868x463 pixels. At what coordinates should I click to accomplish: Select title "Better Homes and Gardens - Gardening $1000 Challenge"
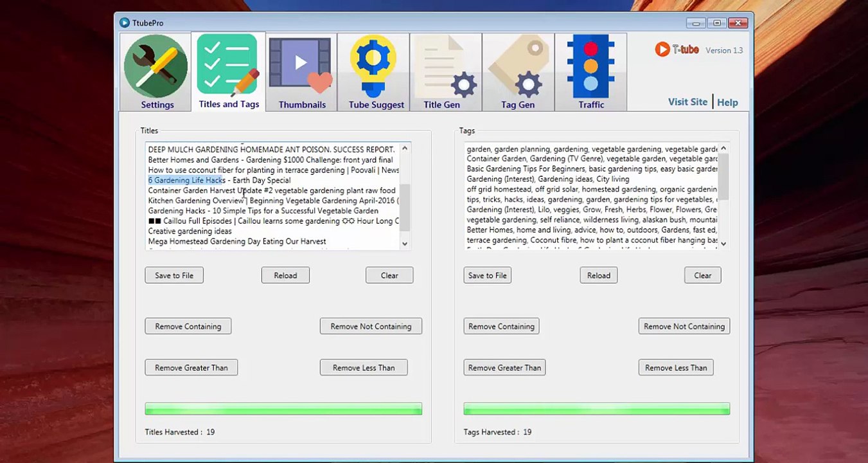[x=270, y=159]
